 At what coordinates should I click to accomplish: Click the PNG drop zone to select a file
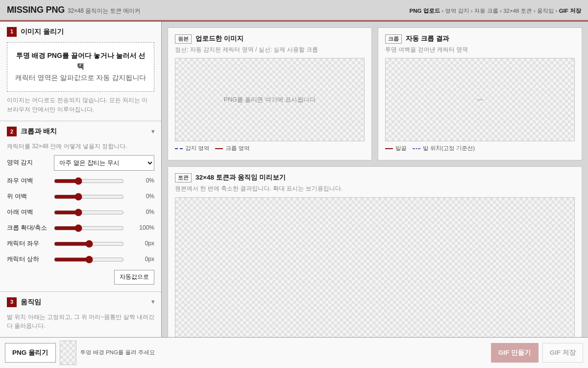click(80, 67)
